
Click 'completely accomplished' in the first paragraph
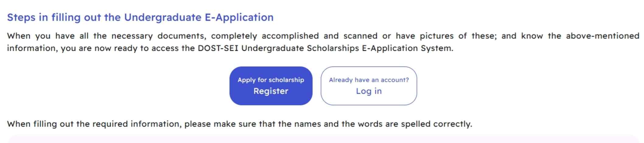pos(265,36)
